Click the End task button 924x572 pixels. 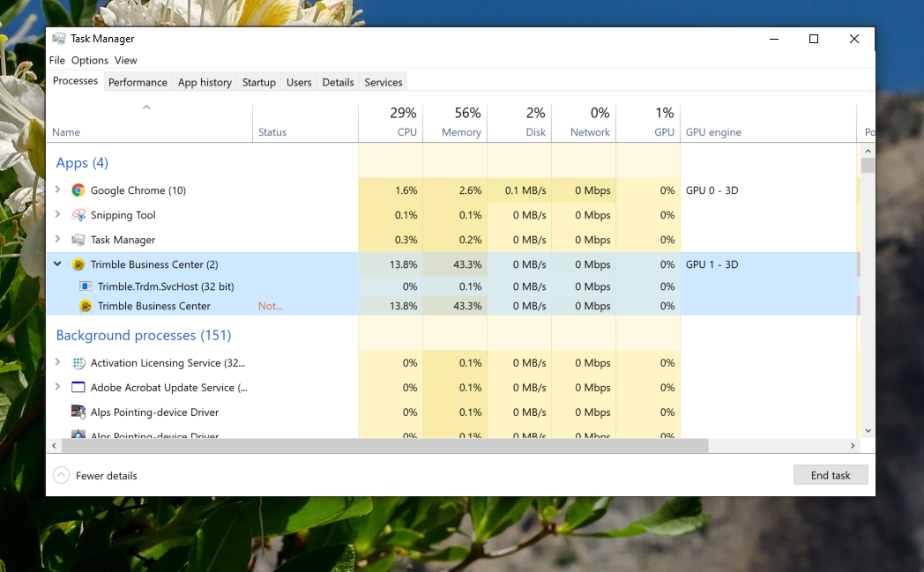[x=831, y=475]
